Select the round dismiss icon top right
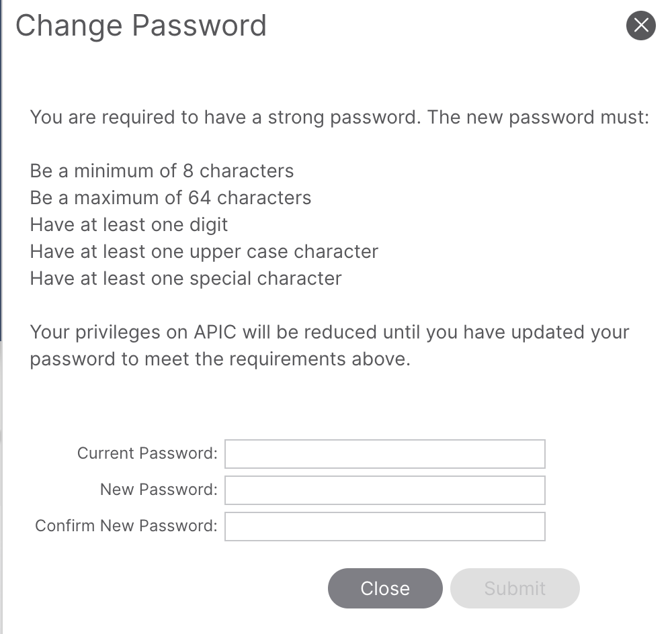 [640, 26]
